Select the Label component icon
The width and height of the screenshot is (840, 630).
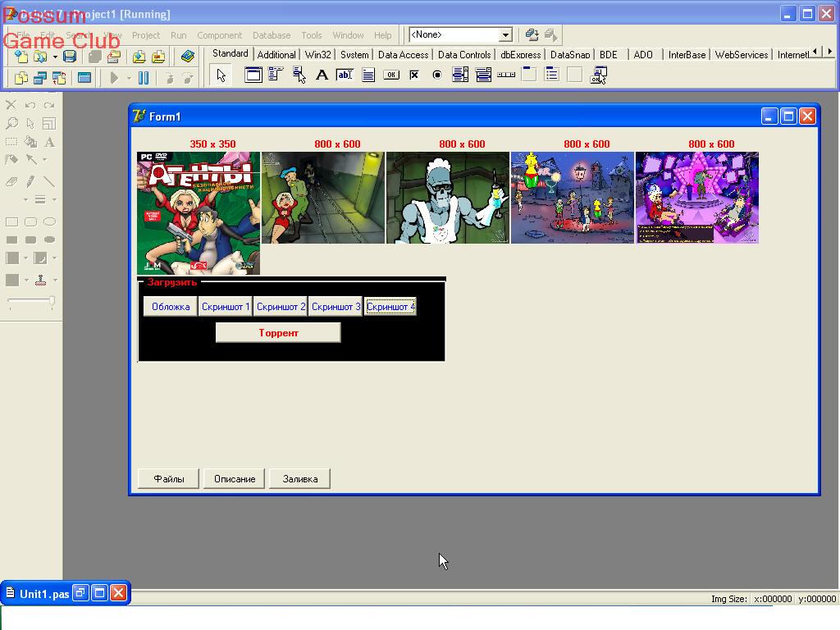pyautogui.click(x=322, y=75)
